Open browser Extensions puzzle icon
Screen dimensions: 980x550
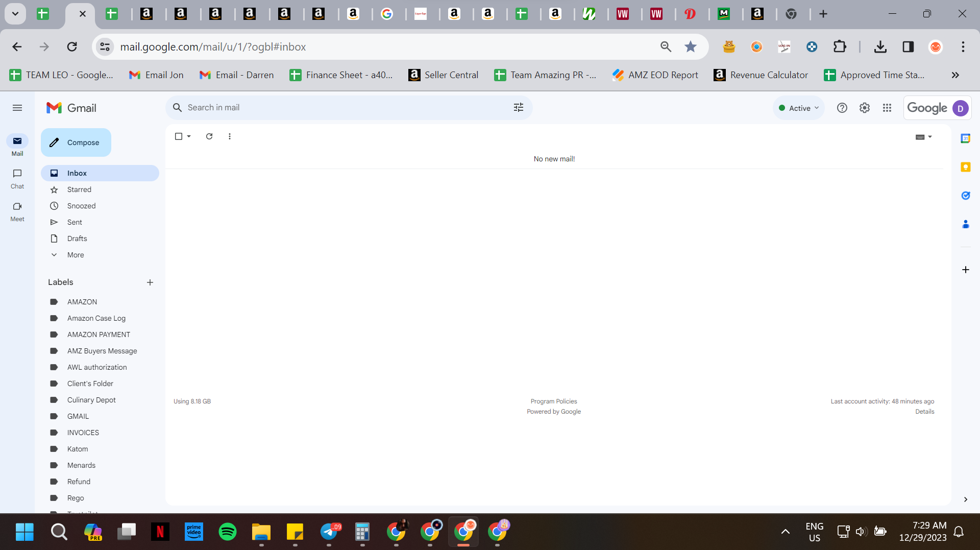(840, 47)
